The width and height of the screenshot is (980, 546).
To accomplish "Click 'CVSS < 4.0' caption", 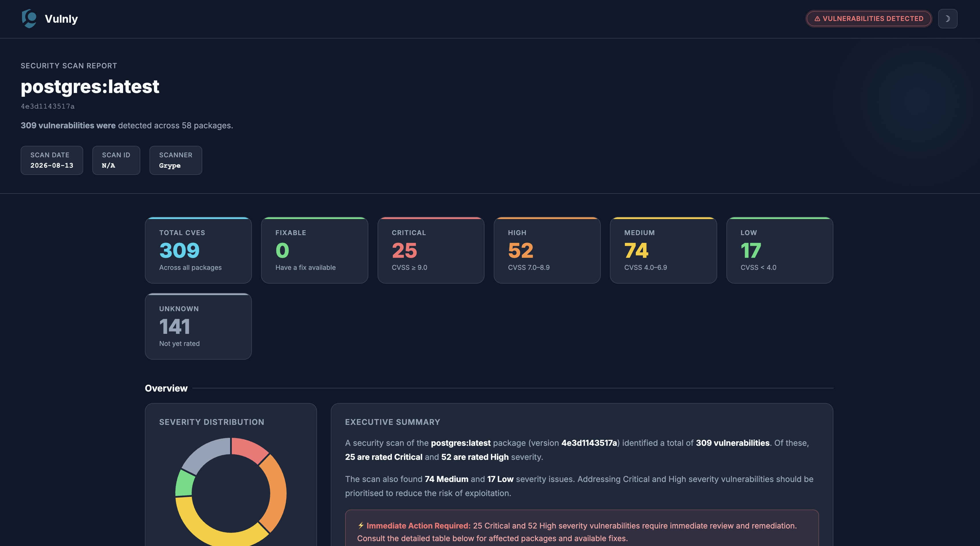I will tap(759, 268).
